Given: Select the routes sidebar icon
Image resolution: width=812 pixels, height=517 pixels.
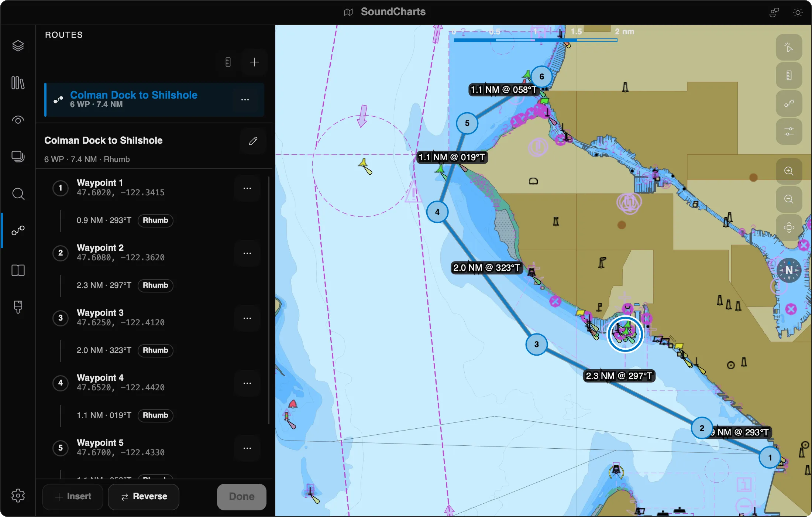Looking at the screenshot, I should (x=18, y=231).
